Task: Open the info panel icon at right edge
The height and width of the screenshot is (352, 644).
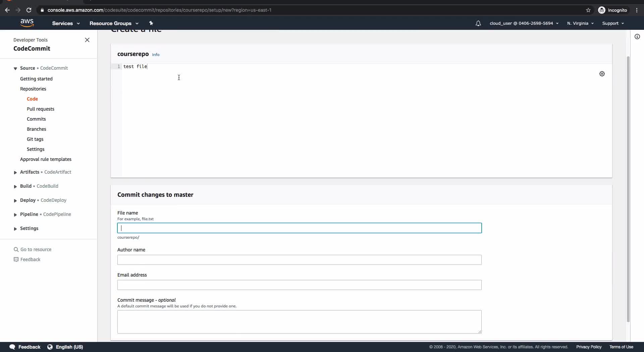Action: coord(637,37)
